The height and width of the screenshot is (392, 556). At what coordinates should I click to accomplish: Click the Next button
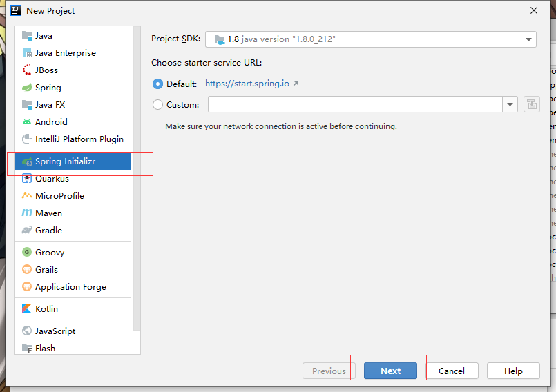click(390, 371)
